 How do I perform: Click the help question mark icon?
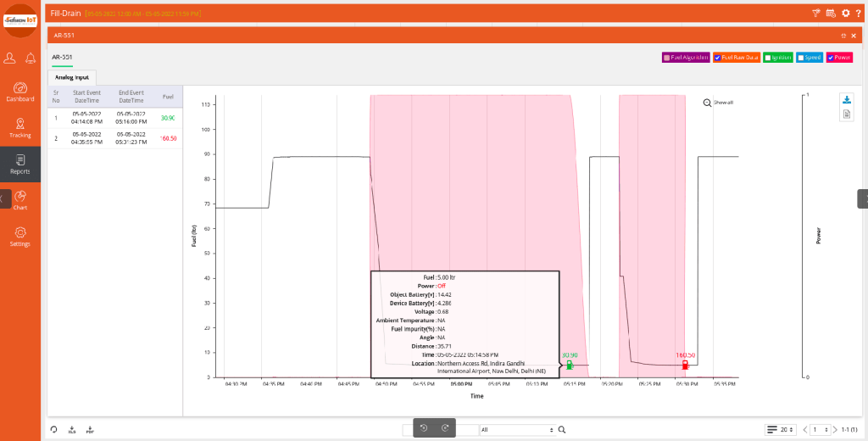tap(859, 14)
